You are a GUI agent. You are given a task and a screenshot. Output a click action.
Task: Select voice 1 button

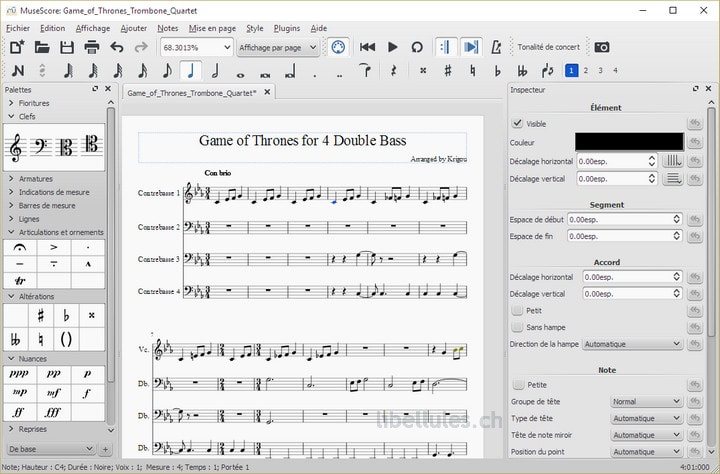[571, 70]
